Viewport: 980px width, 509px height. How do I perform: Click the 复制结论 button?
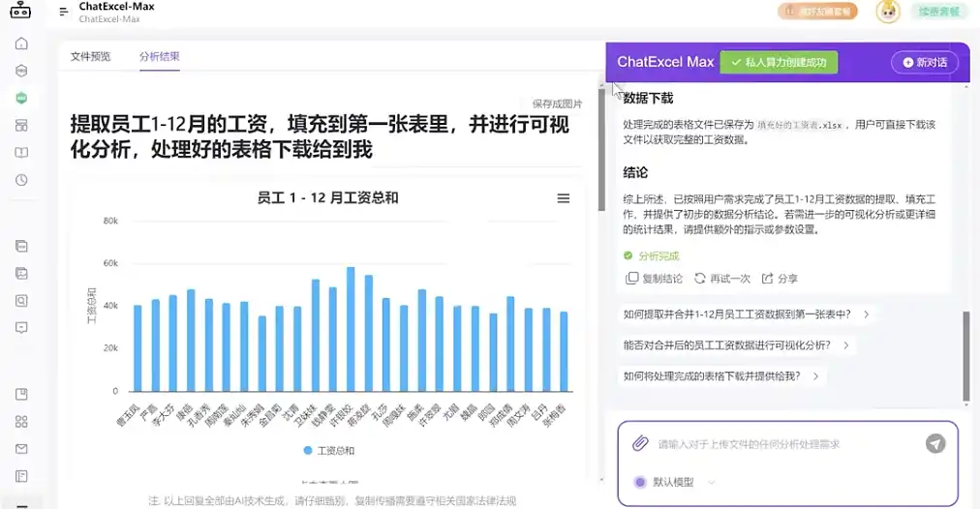pyautogui.click(x=655, y=278)
